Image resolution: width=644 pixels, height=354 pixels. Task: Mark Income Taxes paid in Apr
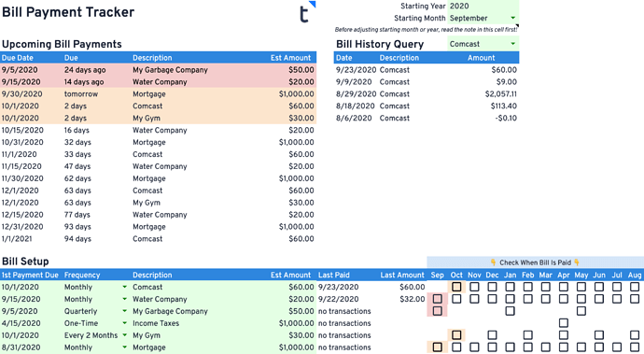564,323
